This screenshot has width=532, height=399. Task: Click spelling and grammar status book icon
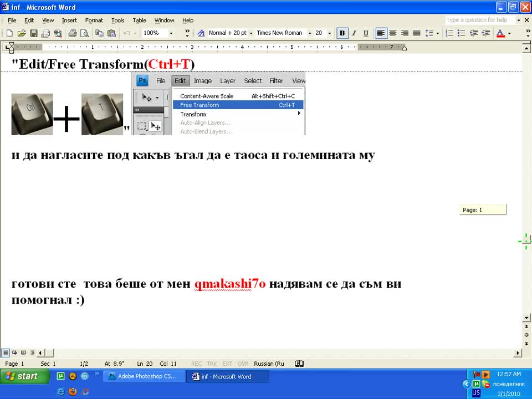click(299, 364)
